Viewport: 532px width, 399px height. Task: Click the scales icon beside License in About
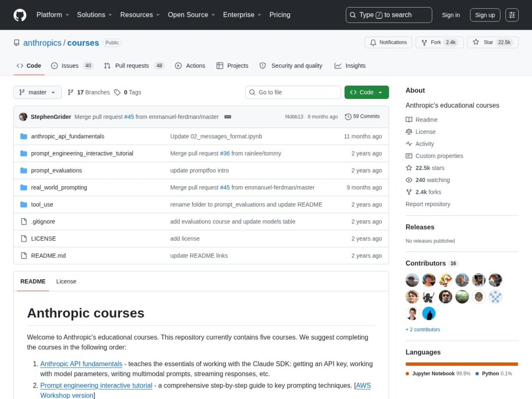409,132
